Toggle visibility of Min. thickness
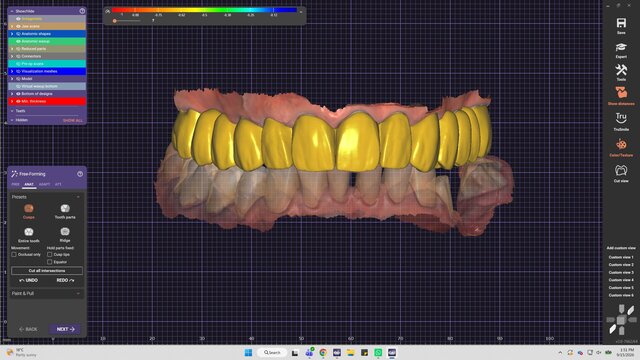 tap(18, 101)
